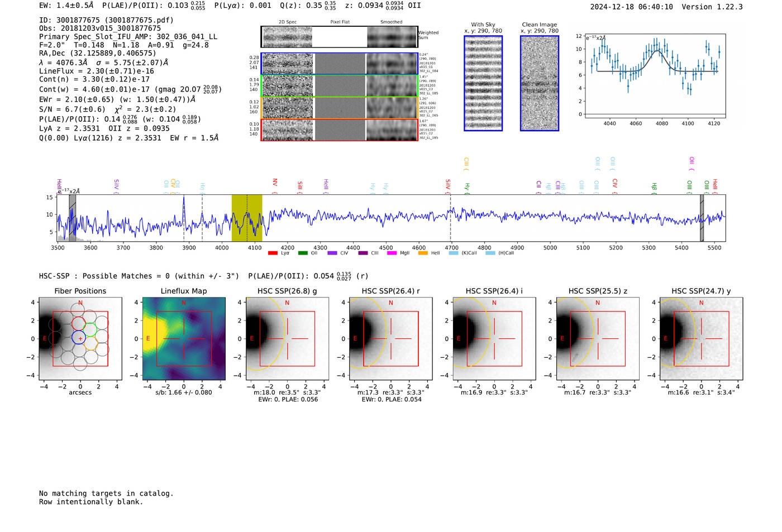
Task: Select the HSC SSP(25.5) z cutout
Action: pyautogui.click(x=598, y=338)
